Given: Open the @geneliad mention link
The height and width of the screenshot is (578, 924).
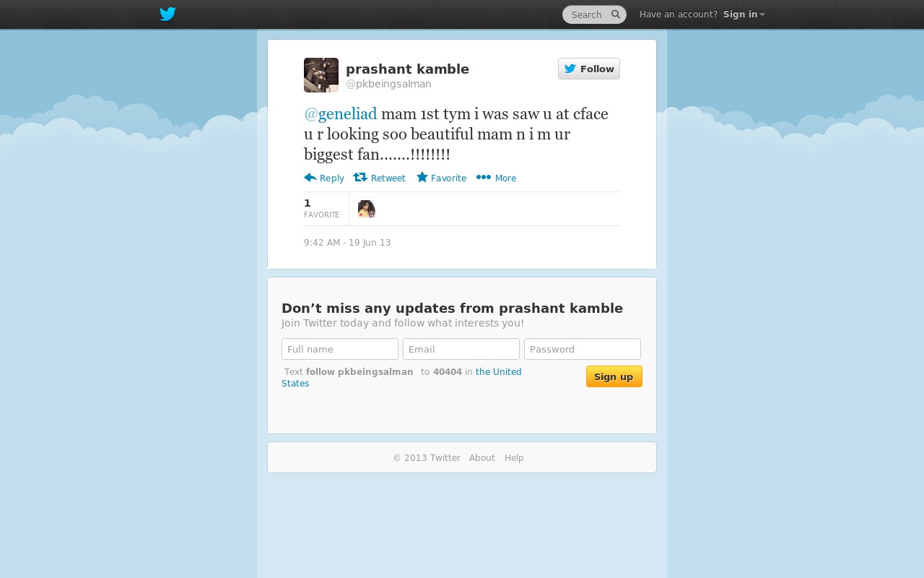Looking at the screenshot, I should pyautogui.click(x=341, y=114).
